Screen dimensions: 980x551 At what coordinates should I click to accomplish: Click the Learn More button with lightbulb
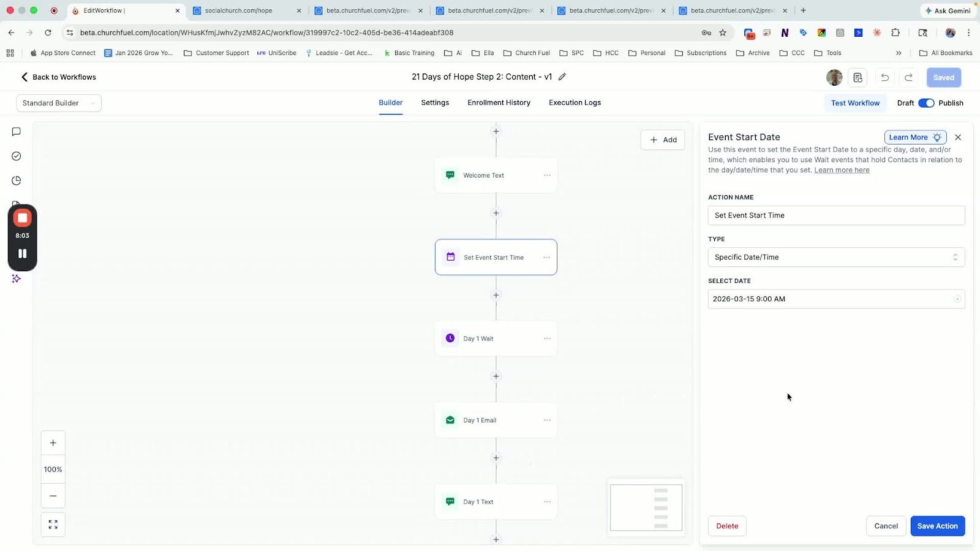[x=915, y=137]
